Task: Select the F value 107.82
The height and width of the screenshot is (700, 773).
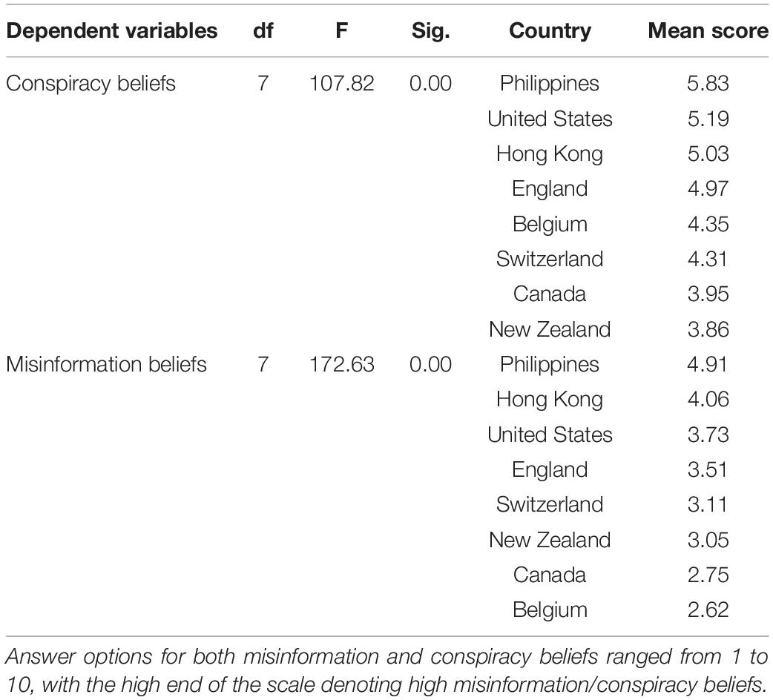Action: [342, 83]
